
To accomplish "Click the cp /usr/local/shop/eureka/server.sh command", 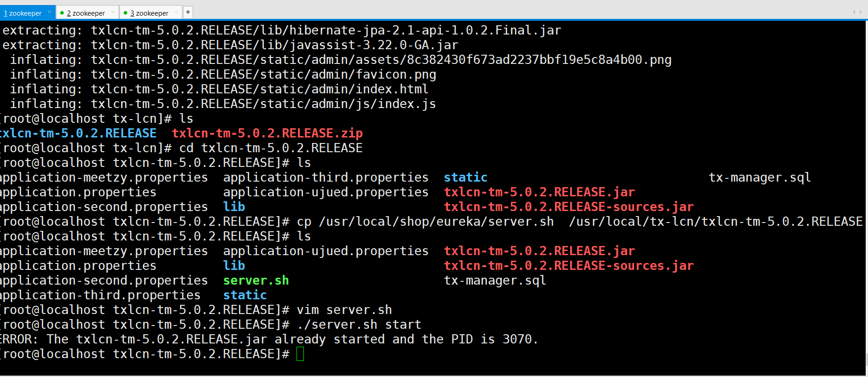I will [580, 222].
